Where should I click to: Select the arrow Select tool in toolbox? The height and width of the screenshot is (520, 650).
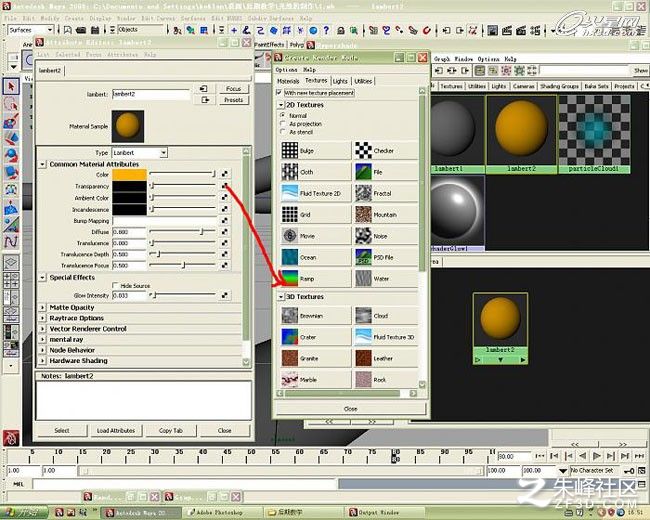pos(11,86)
